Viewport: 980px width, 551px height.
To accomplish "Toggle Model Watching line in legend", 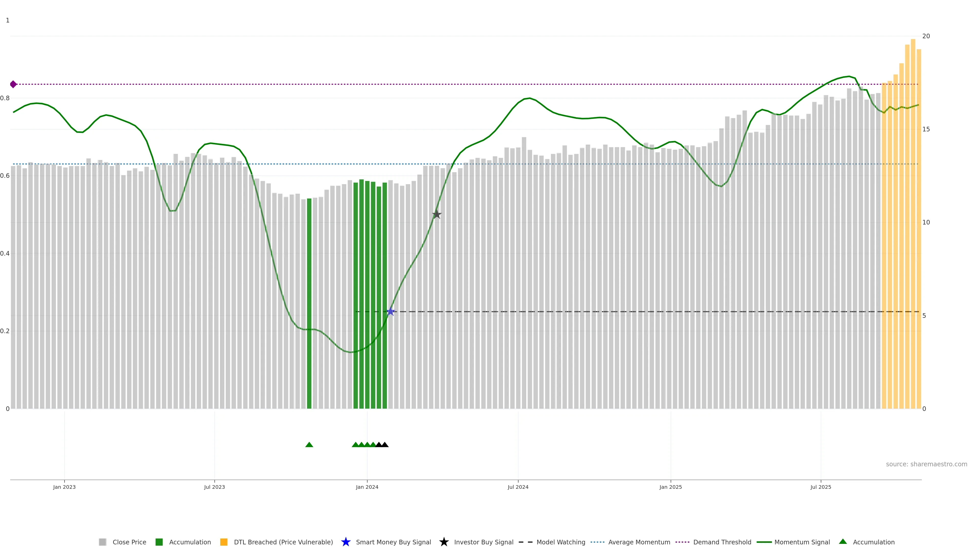I will 560,542.
